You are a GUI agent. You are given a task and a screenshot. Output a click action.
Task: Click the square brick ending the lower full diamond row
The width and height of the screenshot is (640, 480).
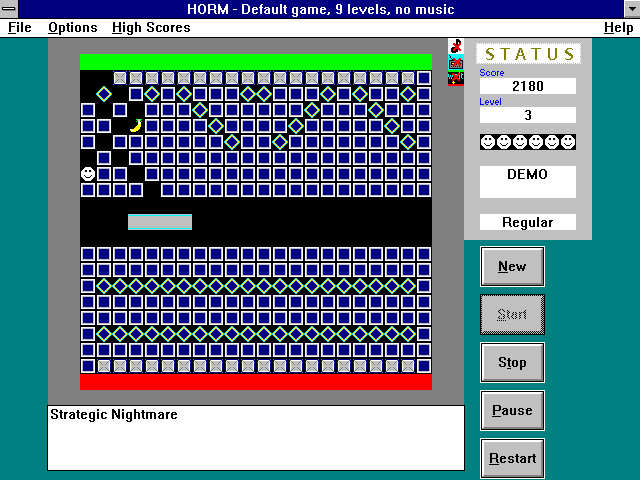(424, 334)
